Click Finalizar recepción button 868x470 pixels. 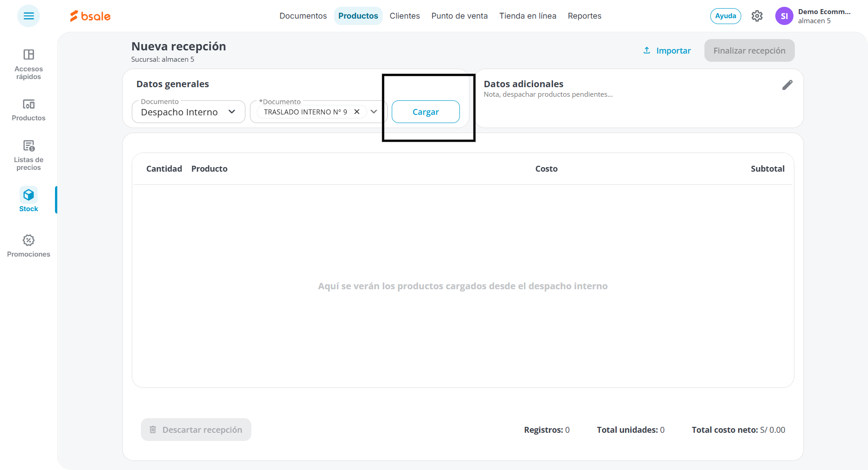749,50
